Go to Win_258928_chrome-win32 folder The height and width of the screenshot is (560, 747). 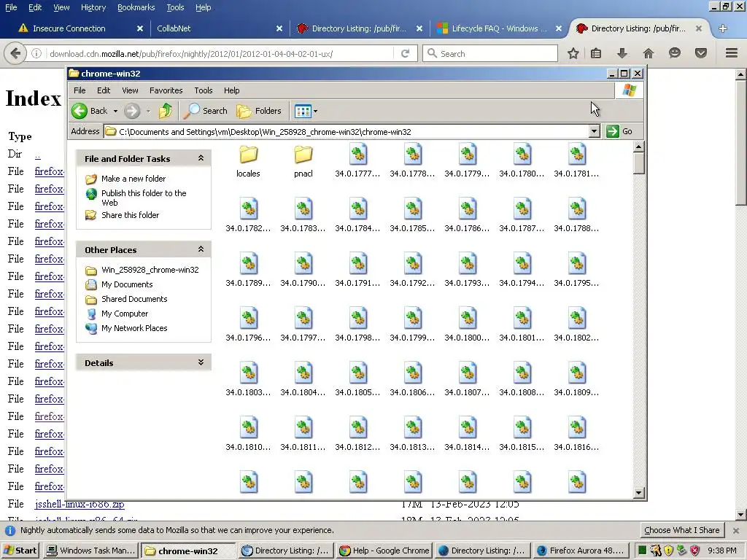150,270
